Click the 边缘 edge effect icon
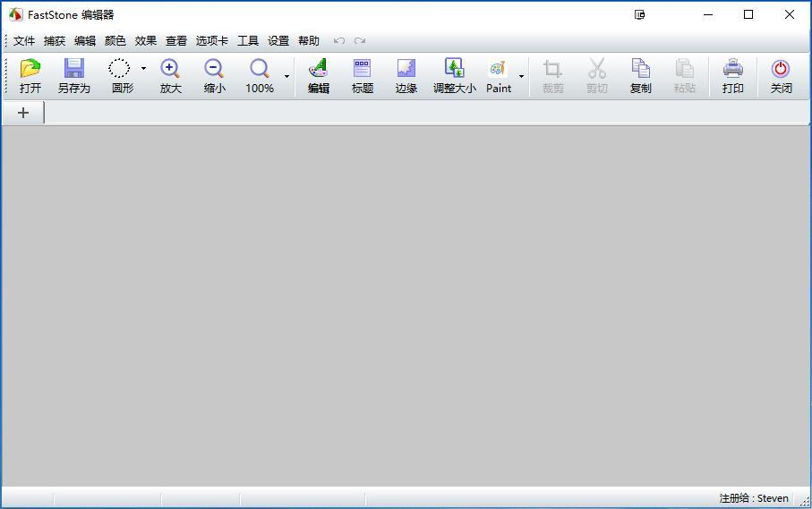The height and width of the screenshot is (509, 812). point(406,68)
